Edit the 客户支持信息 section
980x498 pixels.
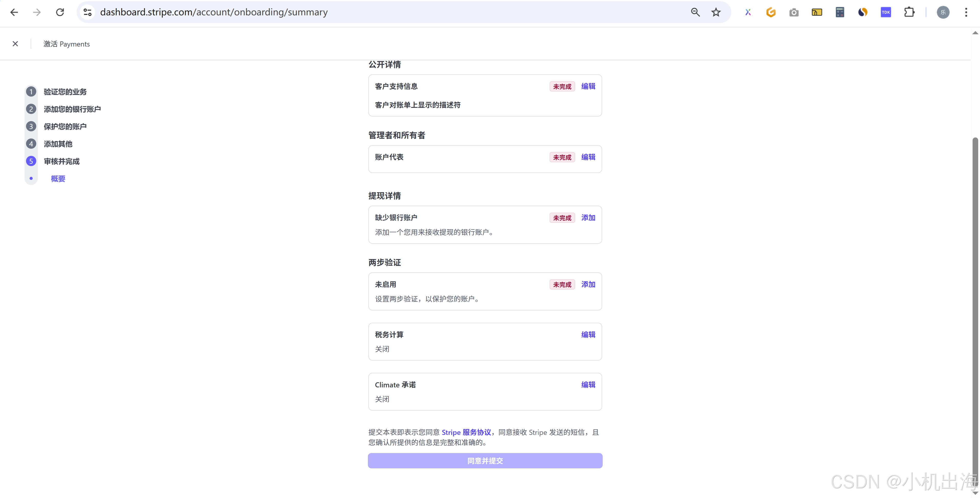(588, 86)
